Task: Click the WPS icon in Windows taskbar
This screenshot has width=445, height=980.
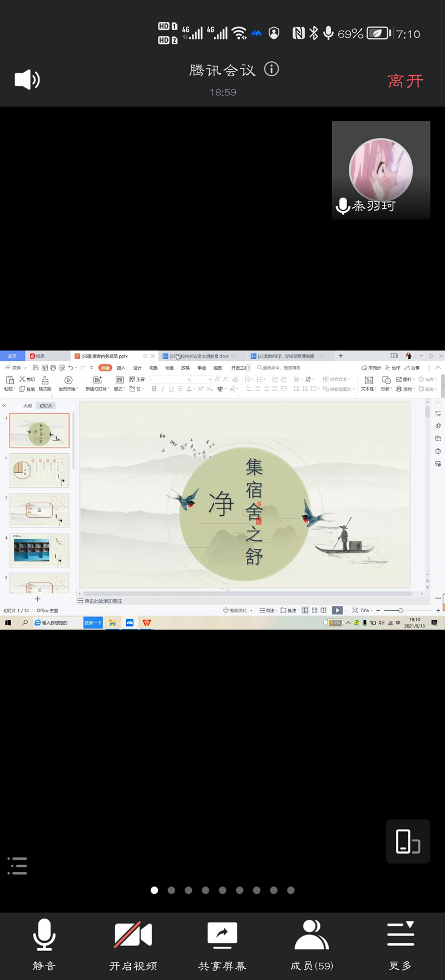Action: [x=147, y=623]
